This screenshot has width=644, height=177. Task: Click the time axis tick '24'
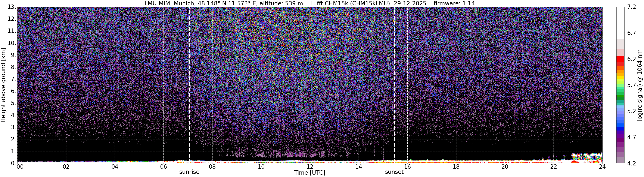pyautogui.click(x=602, y=167)
